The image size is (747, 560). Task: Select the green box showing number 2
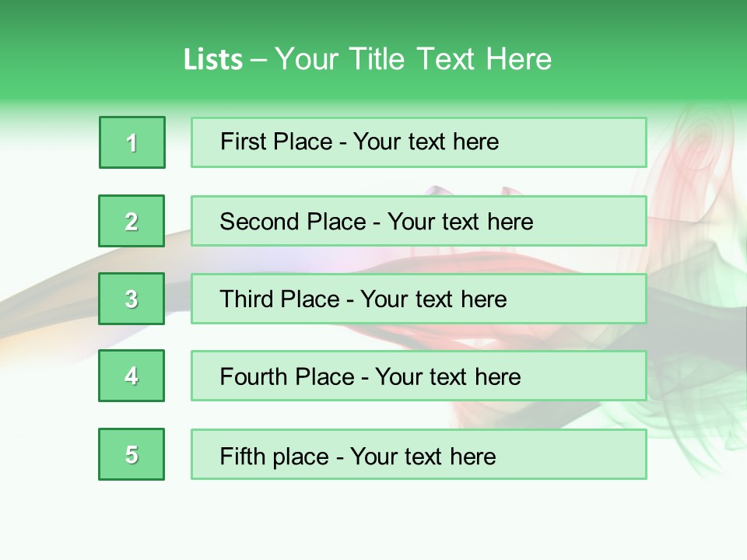coord(132,221)
